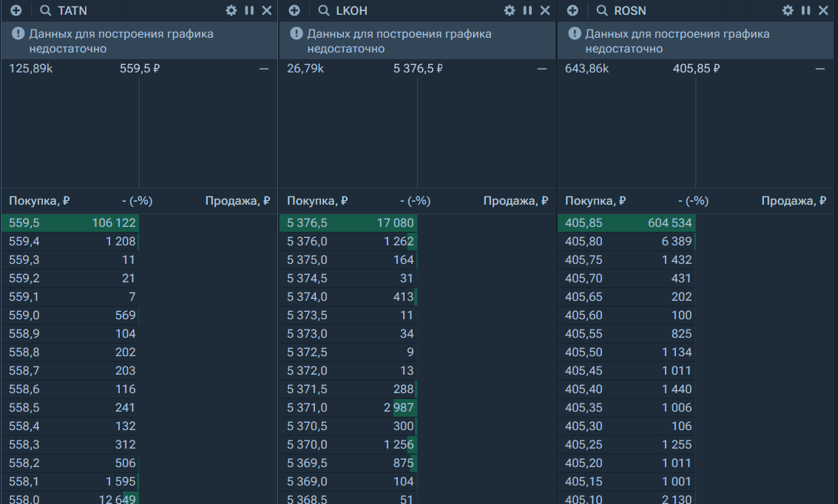The width and height of the screenshot is (838, 504).
Task: Select LKOH bid row 5 372,5
Action: (x=348, y=353)
